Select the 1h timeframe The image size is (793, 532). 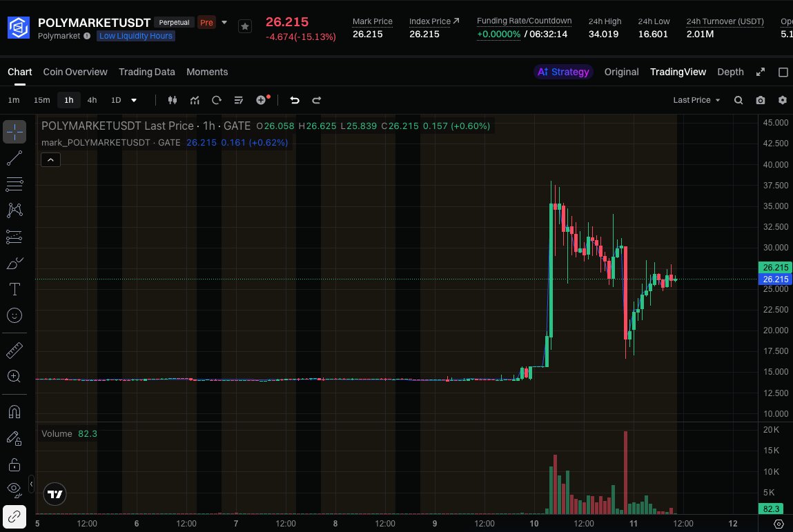click(x=69, y=100)
